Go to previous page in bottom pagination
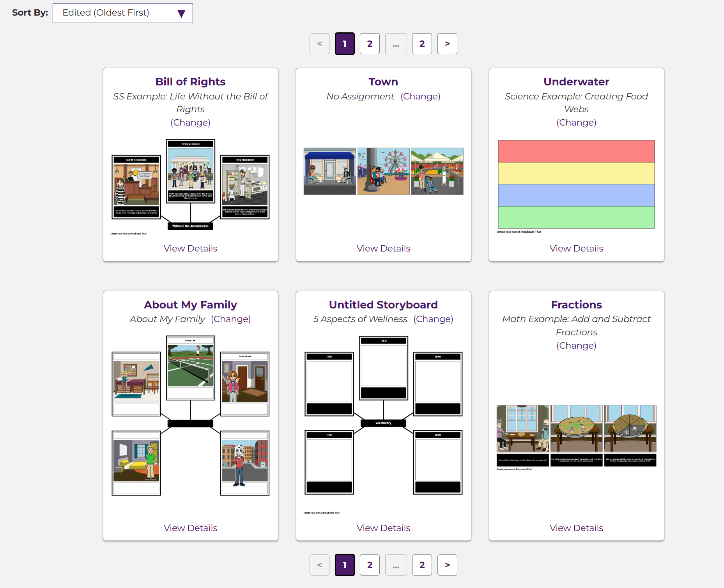 pyautogui.click(x=319, y=565)
